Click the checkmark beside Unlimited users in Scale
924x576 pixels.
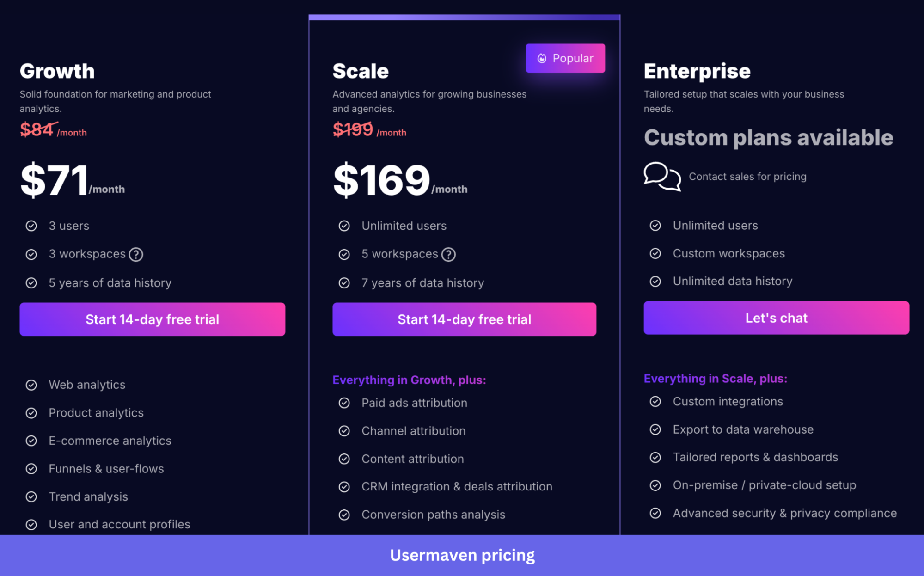(x=344, y=226)
